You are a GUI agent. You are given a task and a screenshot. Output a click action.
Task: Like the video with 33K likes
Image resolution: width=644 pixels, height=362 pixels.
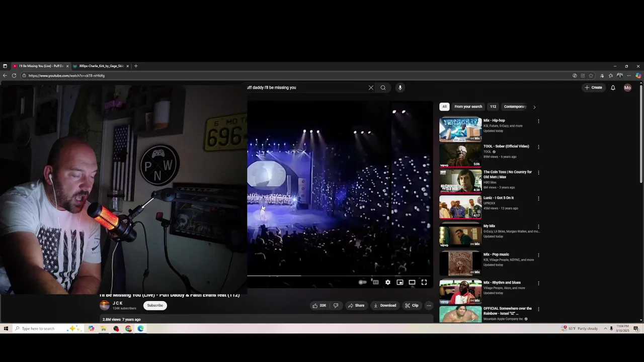coord(319,305)
